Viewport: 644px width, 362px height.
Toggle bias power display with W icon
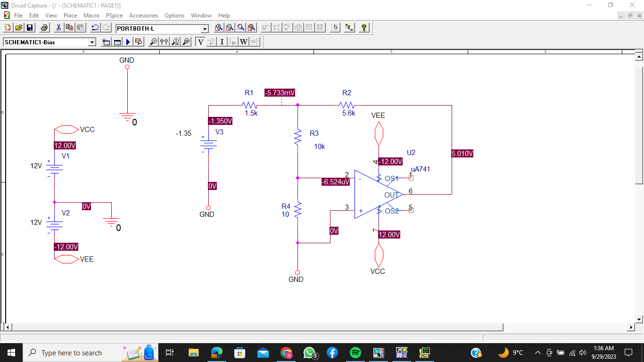[x=244, y=41]
